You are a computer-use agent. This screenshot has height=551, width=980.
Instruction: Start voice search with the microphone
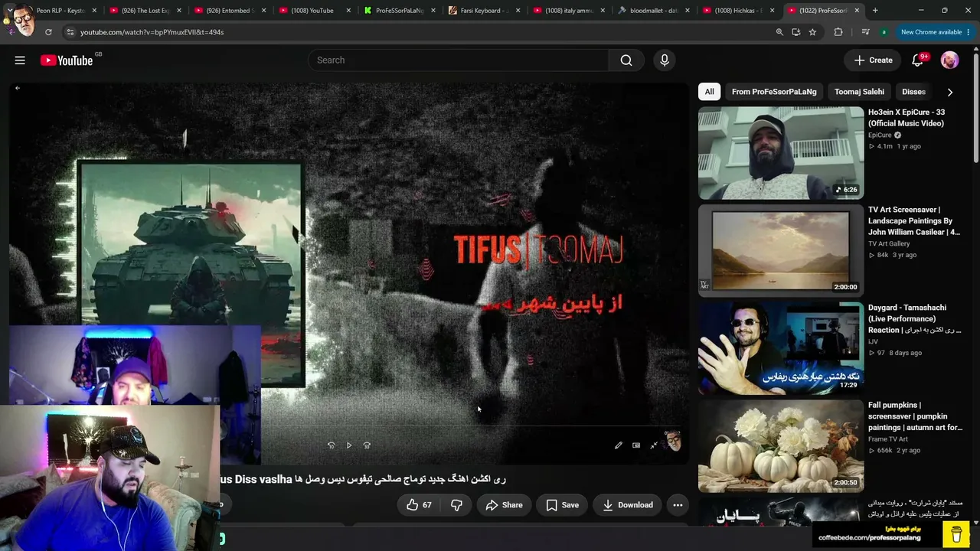[665, 60]
